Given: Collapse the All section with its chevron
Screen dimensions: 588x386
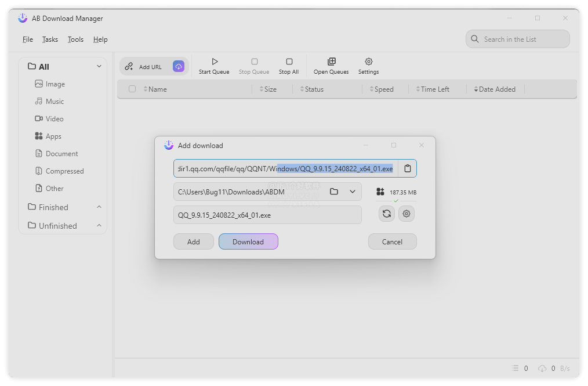Looking at the screenshot, I should (x=99, y=66).
